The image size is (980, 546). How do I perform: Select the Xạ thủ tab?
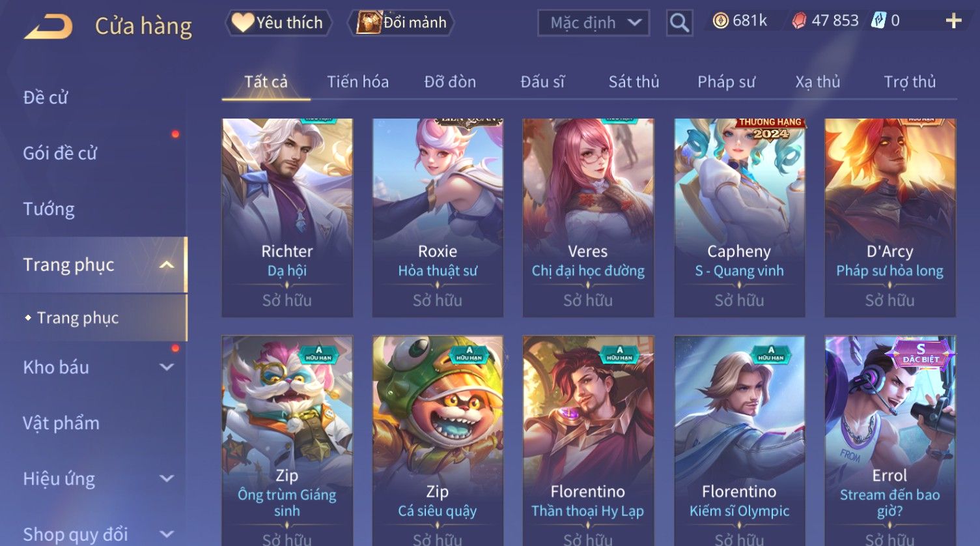coord(817,81)
